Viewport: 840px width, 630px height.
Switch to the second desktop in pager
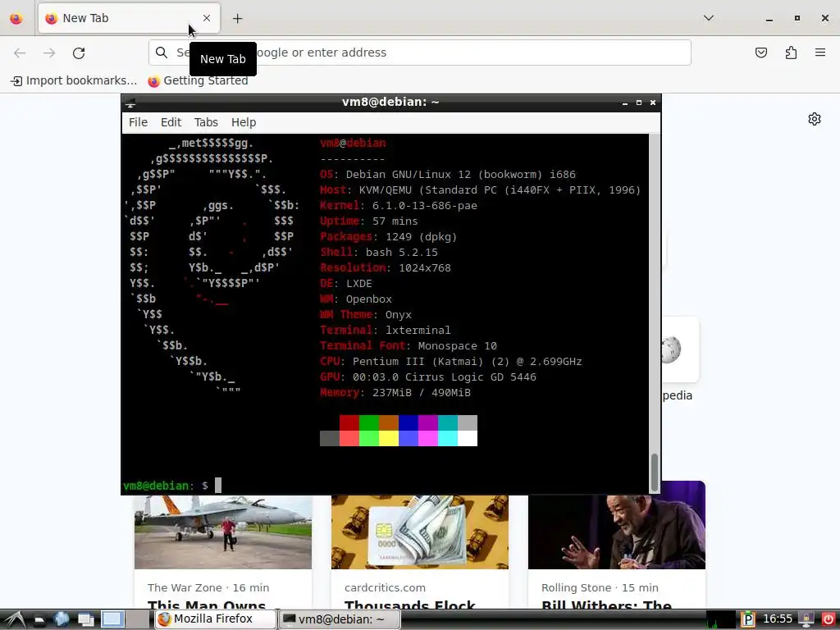point(138,619)
